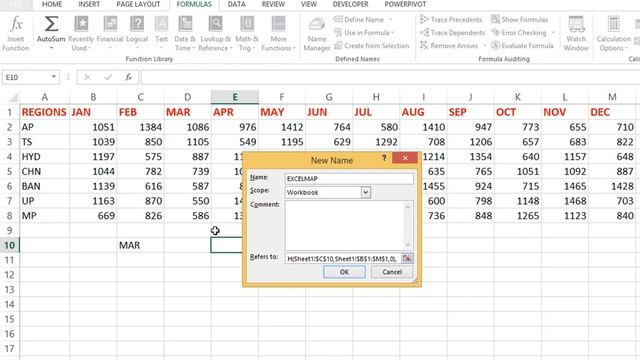Switch to the VIEW tab

pyautogui.click(x=309, y=4)
